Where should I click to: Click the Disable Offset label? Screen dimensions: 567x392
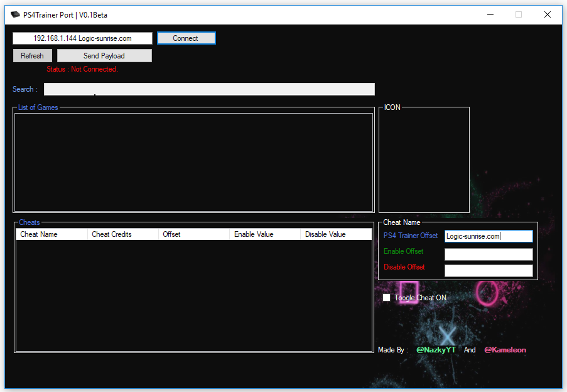(404, 267)
